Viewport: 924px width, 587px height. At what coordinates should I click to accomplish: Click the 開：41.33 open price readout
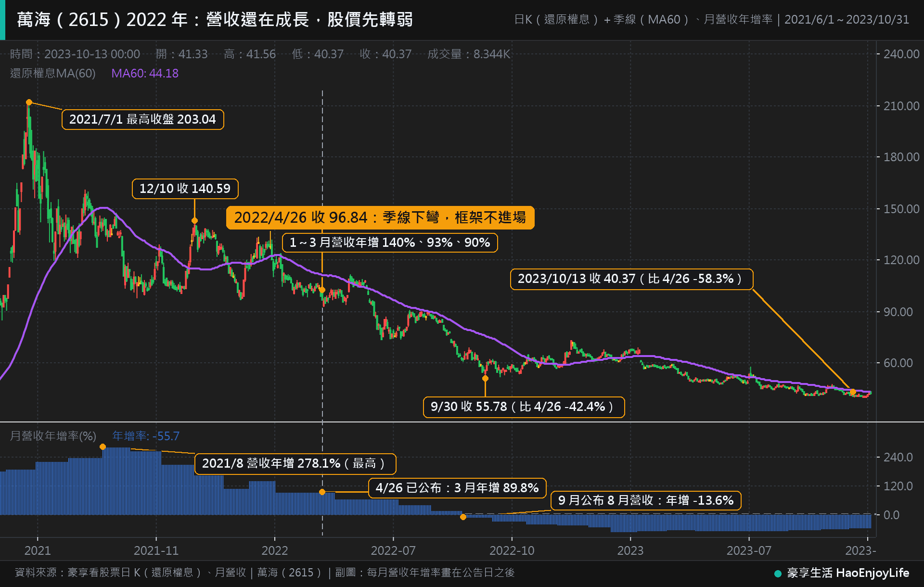[x=181, y=54]
